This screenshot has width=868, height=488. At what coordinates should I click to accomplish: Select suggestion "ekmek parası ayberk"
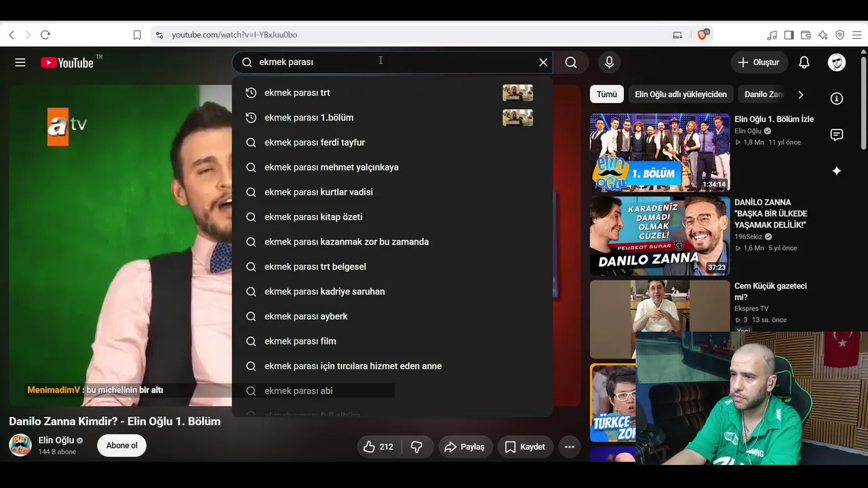tap(392, 317)
